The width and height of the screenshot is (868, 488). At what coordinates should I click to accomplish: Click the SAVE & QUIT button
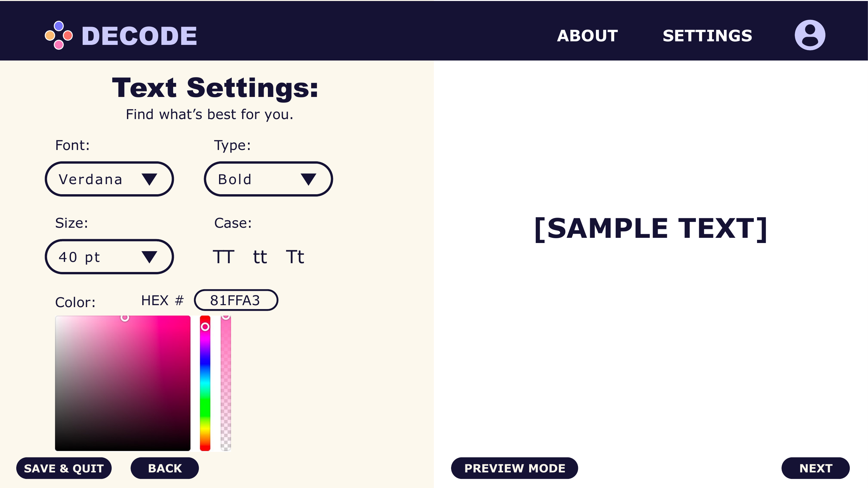pyautogui.click(x=64, y=468)
